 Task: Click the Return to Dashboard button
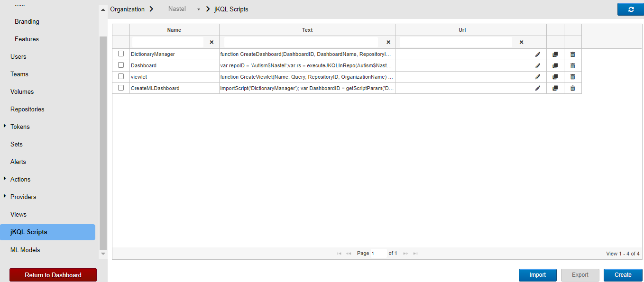tap(53, 275)
